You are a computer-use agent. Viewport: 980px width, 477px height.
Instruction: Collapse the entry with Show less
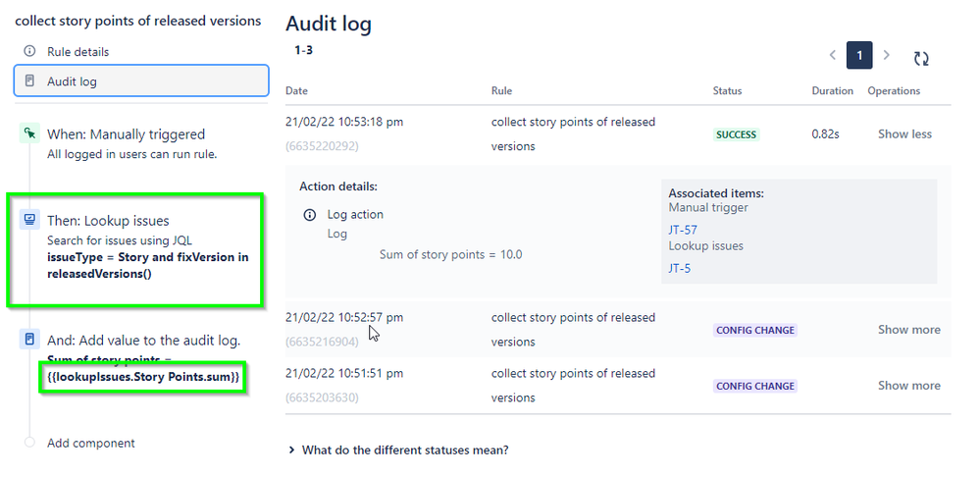click(904, 133)
